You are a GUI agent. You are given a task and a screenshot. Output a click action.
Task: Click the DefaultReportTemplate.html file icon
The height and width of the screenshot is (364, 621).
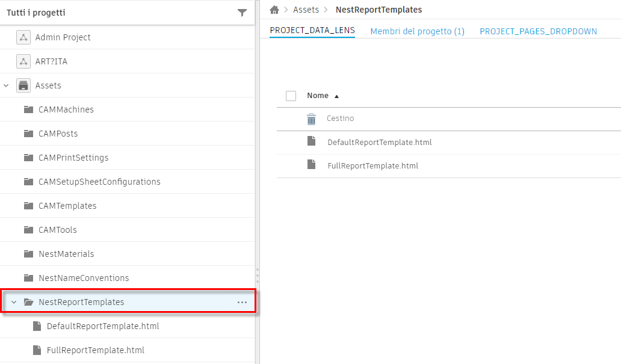tap(312, 141)
